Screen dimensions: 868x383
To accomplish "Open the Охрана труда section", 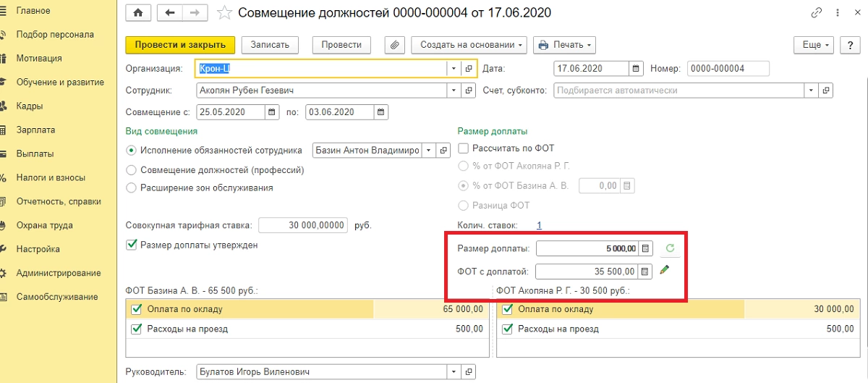I will pos(45,225).
